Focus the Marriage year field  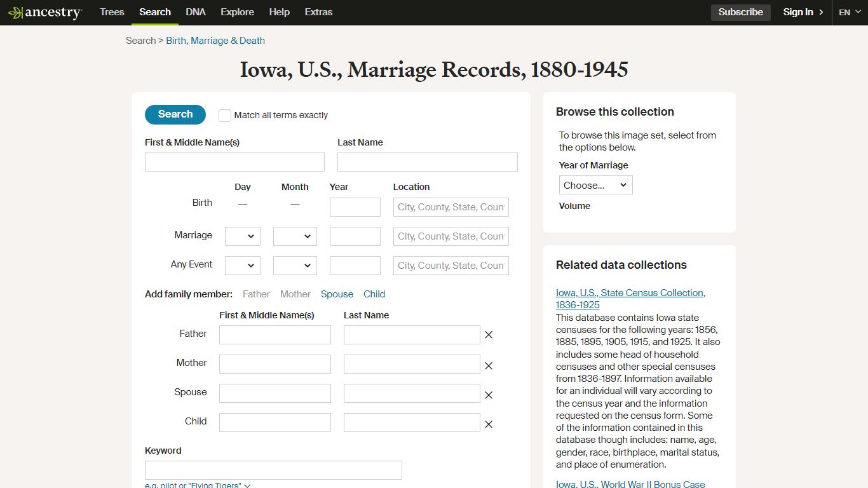pos(355,236)
